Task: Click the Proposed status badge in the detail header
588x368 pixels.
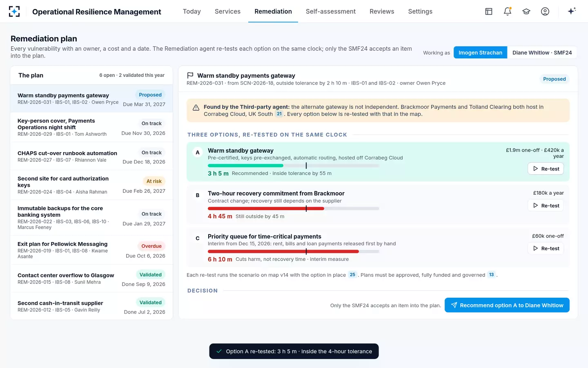Action: [x=555, y=79]
